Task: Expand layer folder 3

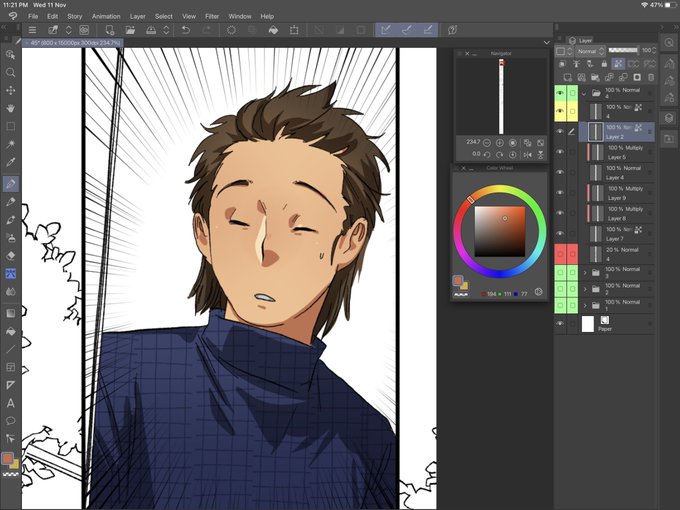Action: [585, 273]
